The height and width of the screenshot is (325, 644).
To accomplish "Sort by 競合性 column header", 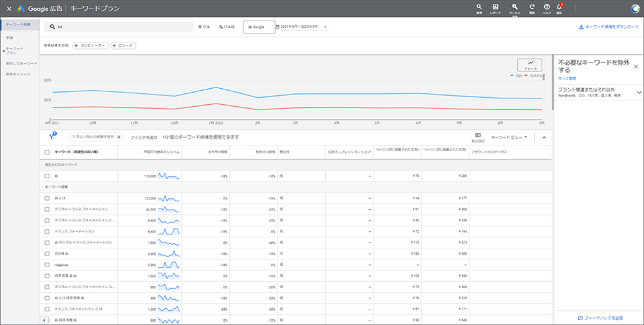I will point(284,153).
